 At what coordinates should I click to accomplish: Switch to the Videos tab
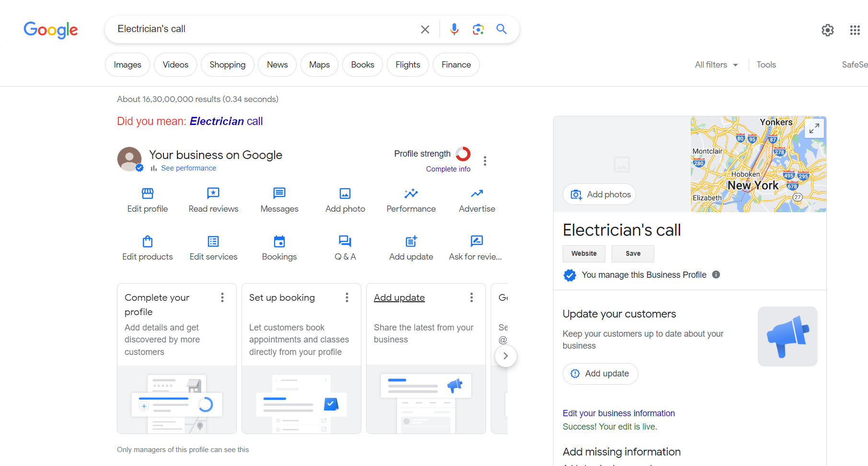click(175, 65)
